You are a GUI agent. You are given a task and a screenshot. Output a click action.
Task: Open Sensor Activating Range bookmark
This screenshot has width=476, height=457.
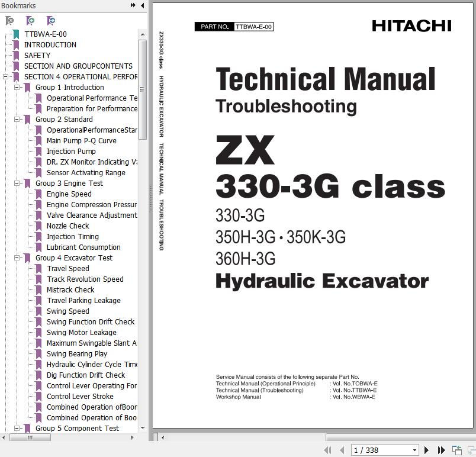(x=86, y=173)
